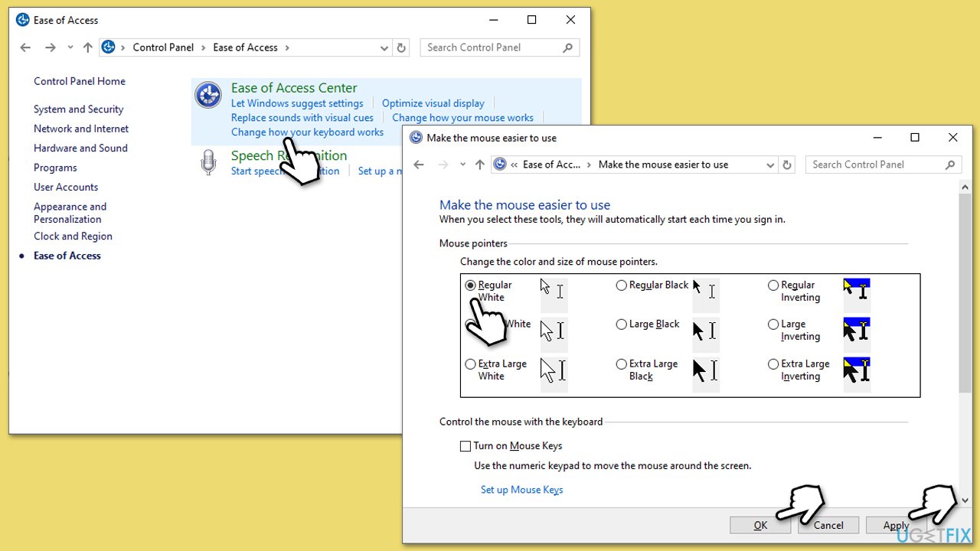Screen dimensions: 980x551
Task: Click the Cancel button
Action: click(x=828, y=525)
